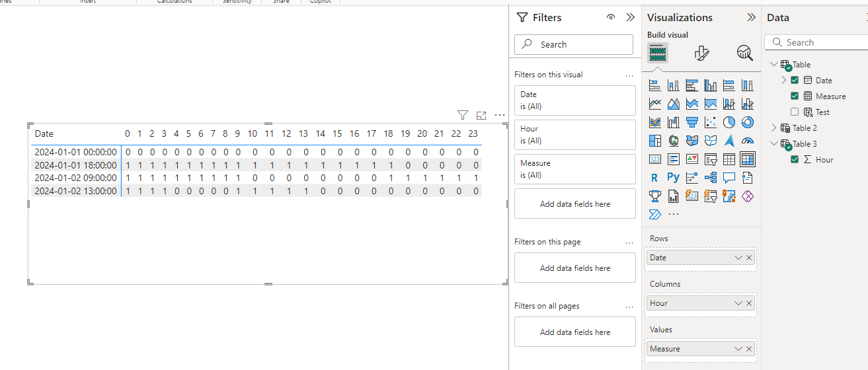868x370 pixels.
Task: Select the clustered column chart visual
Action: pos(711,85)
